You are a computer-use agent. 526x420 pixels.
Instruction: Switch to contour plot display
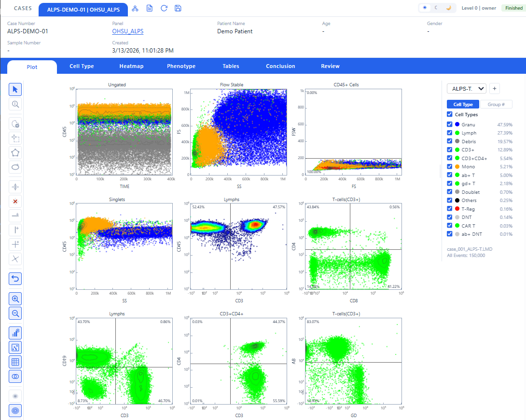pos(15,411)
